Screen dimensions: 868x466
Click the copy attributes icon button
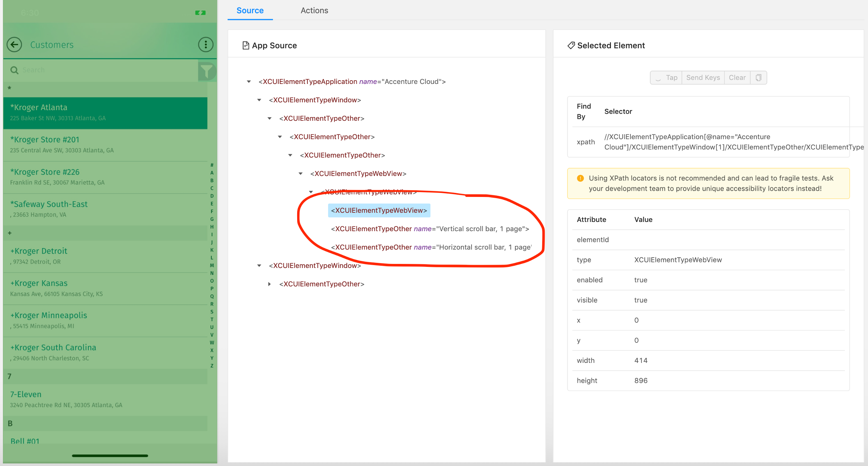[758, 78]
